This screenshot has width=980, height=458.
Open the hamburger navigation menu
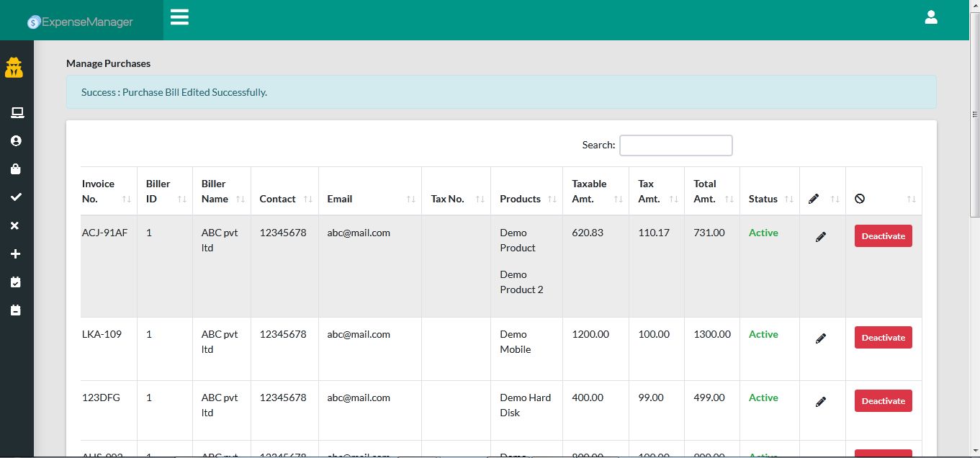(x=179, y=17)
